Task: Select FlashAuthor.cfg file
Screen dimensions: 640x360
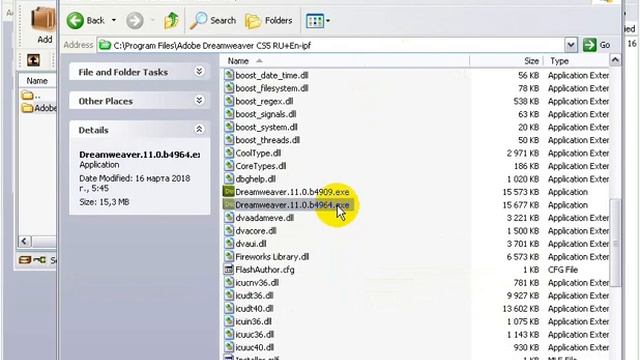Action: pos(265,270)
